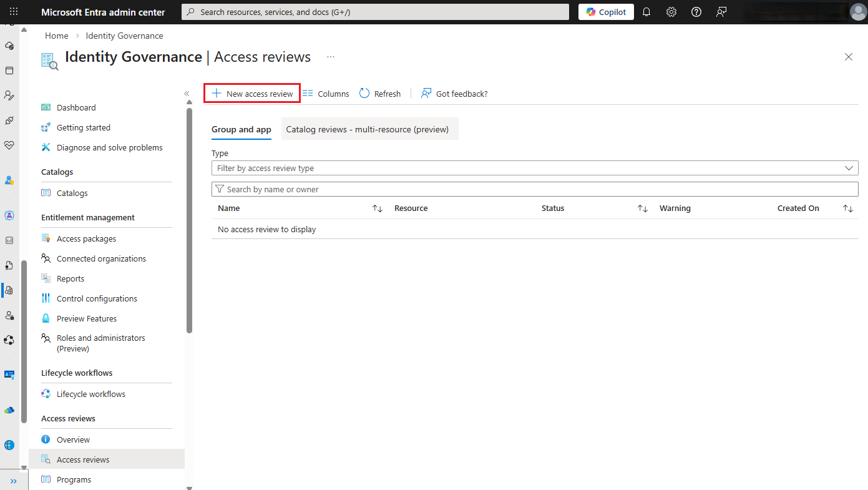The height and width of the screenshot is (490, 868).
Task: Open Getting started in the navigation menu
Action: tap(84, 127)
